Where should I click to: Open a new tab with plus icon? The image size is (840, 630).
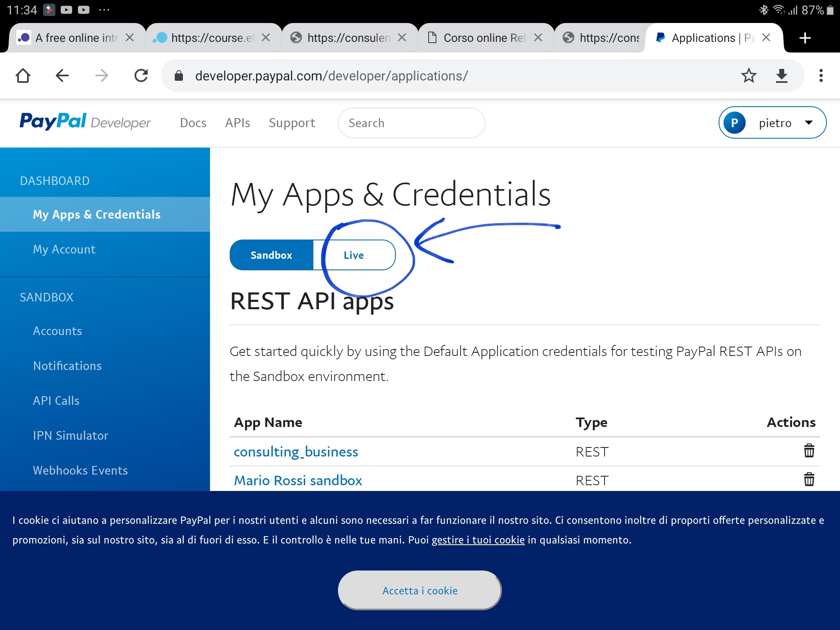tap(805, 38)
